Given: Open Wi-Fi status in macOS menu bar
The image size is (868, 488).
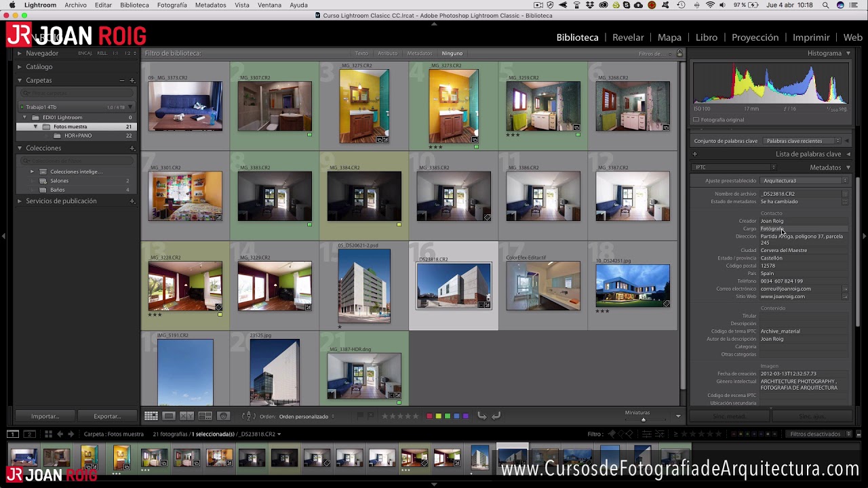Looking at the screenshot, I should tap(710, 5).
